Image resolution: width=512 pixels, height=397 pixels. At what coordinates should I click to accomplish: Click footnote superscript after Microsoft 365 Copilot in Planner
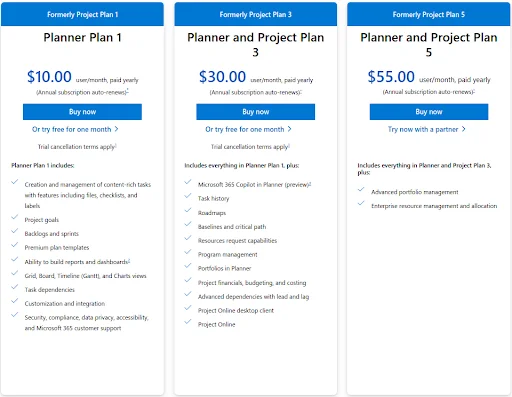pos(310,183)
